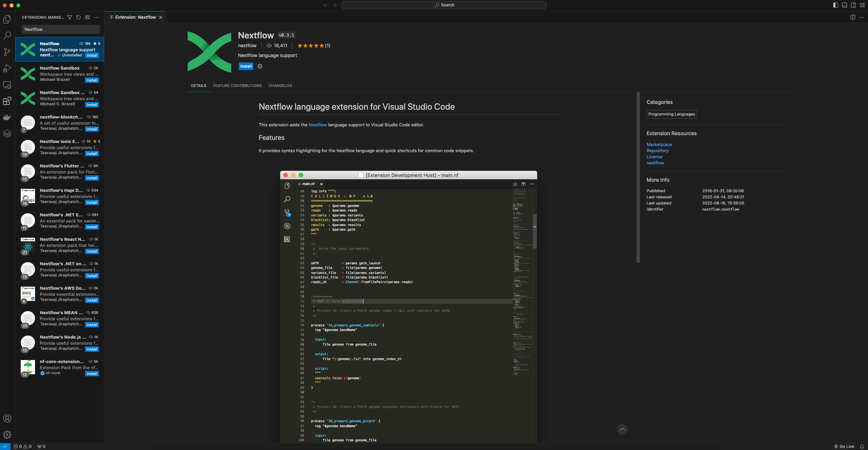Click the extension preview screenshot
Viewport: 868px width, 450px height.
(408, 307)
